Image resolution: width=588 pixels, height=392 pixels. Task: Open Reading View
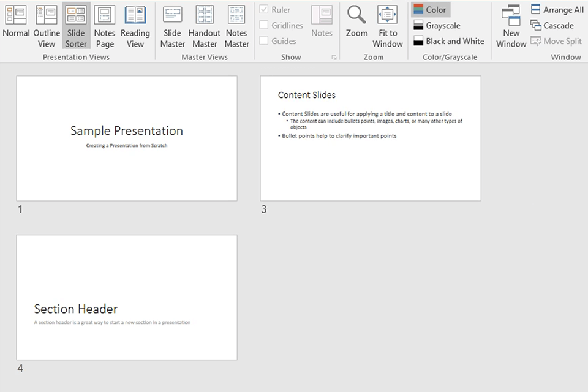135,26
